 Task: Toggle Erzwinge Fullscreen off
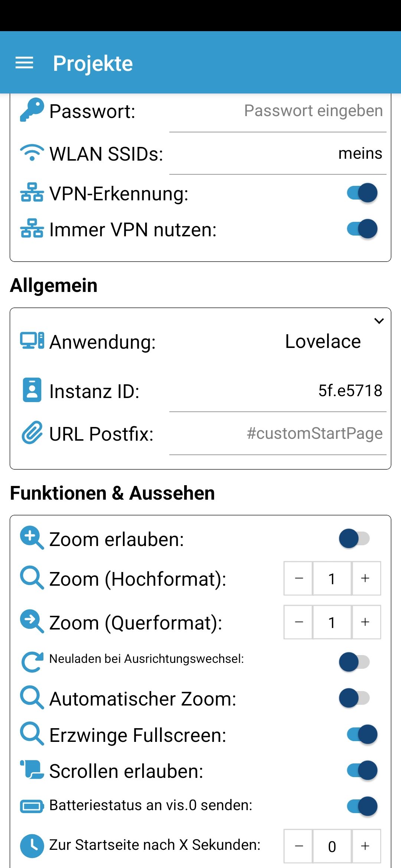[362, 734]
